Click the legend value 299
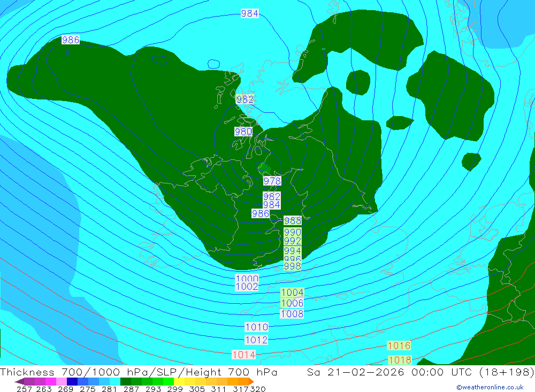 point(175,389)
